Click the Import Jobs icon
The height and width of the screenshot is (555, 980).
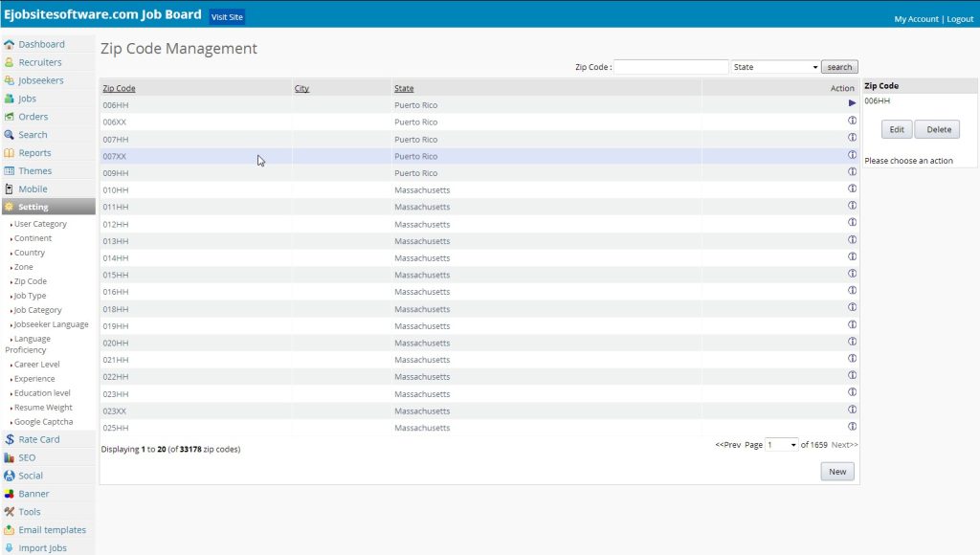coord(9,548)
